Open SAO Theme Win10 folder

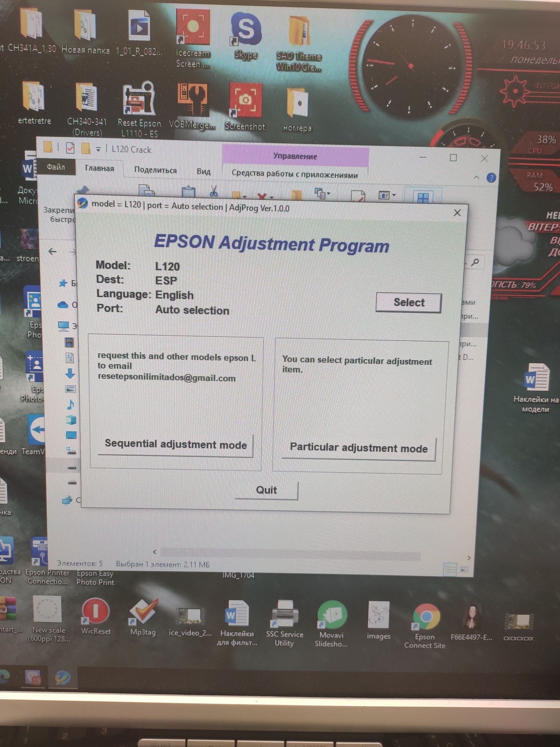pos(299,44)
